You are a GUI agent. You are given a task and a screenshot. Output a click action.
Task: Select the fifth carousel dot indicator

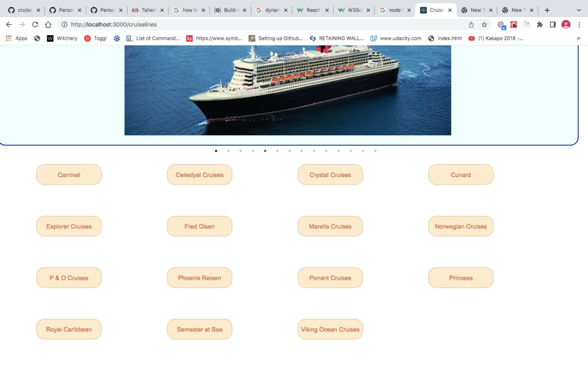(265, 151)
